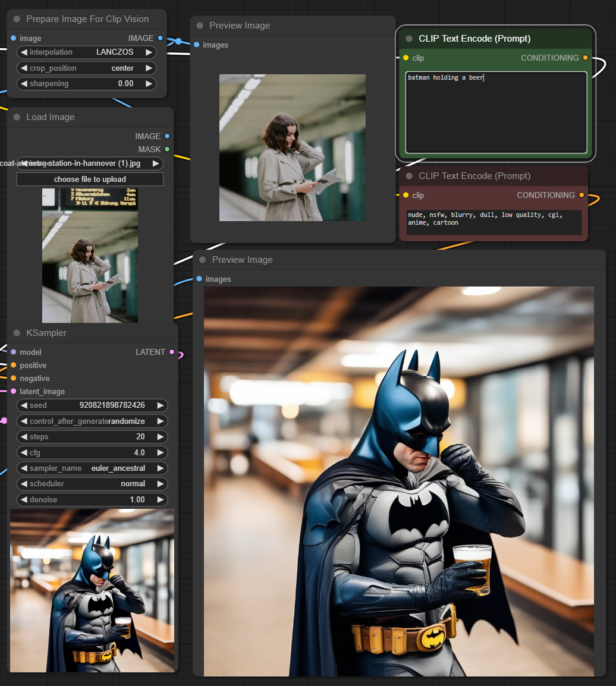Viewport: 616px width, 686px height.
Task: Open sampler_name euler_ancestral dropdown
Action: click(x=92, y=468)
